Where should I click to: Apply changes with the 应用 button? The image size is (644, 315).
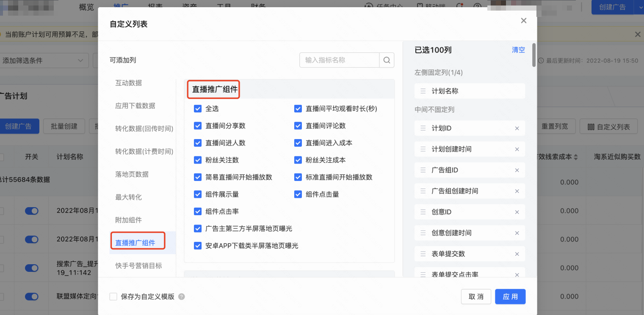coord(510,296)
